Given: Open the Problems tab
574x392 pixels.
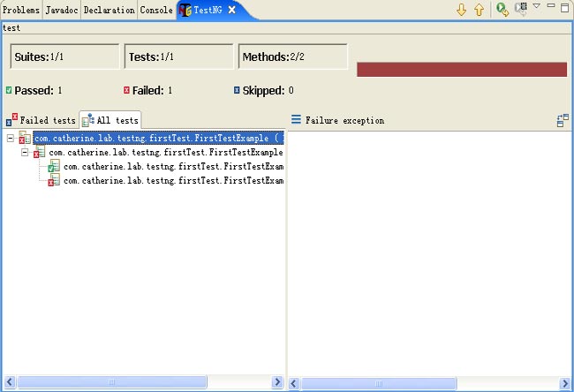Looking at the screenshot, I should point(21,11).
